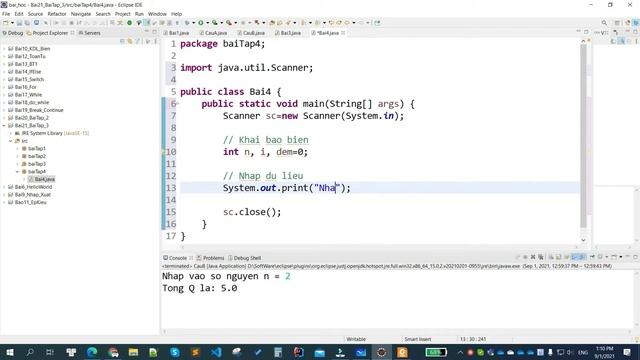The width and height of the screenshot is (640, 360).
Task: Open the Source menu
Action: [35, 14]
